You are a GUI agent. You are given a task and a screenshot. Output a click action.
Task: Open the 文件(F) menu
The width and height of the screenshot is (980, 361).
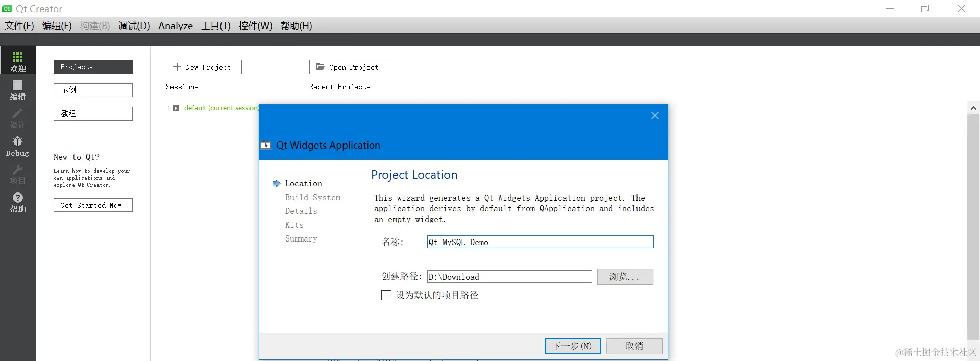point(19,26)
